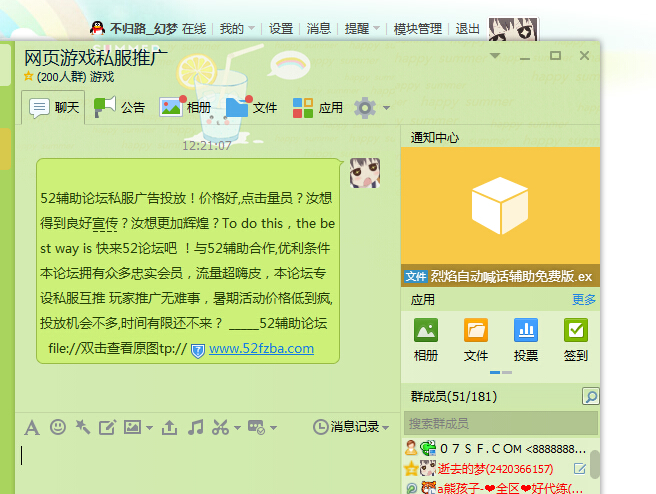Click the member list scrollbar
The height and width of the screenshot is (494, 656).
click(x=594, y=464)
